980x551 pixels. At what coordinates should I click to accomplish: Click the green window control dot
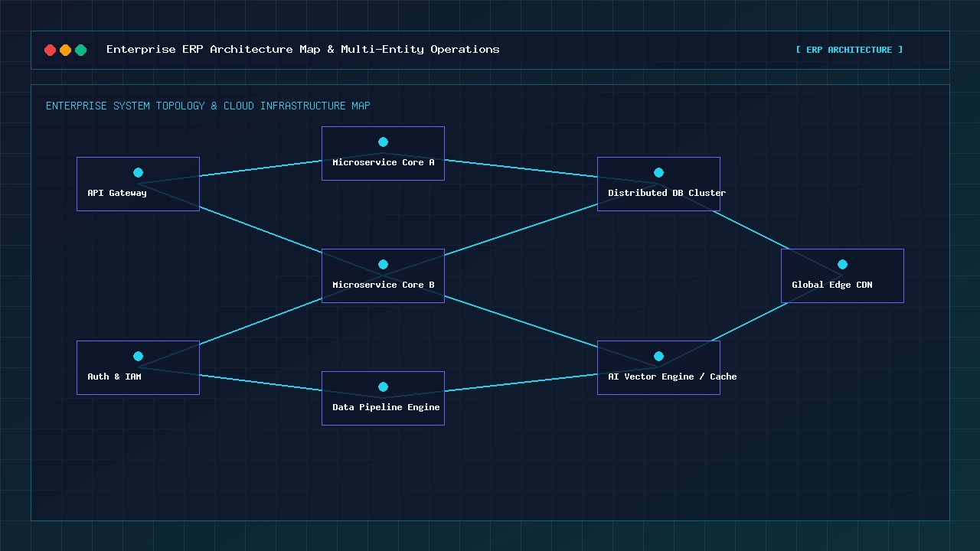tap(80, 50)
